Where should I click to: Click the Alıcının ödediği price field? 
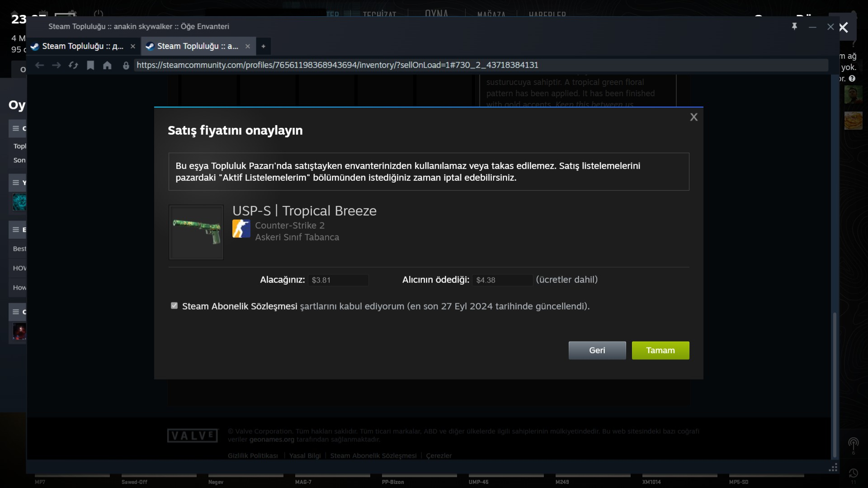point(503,280)
